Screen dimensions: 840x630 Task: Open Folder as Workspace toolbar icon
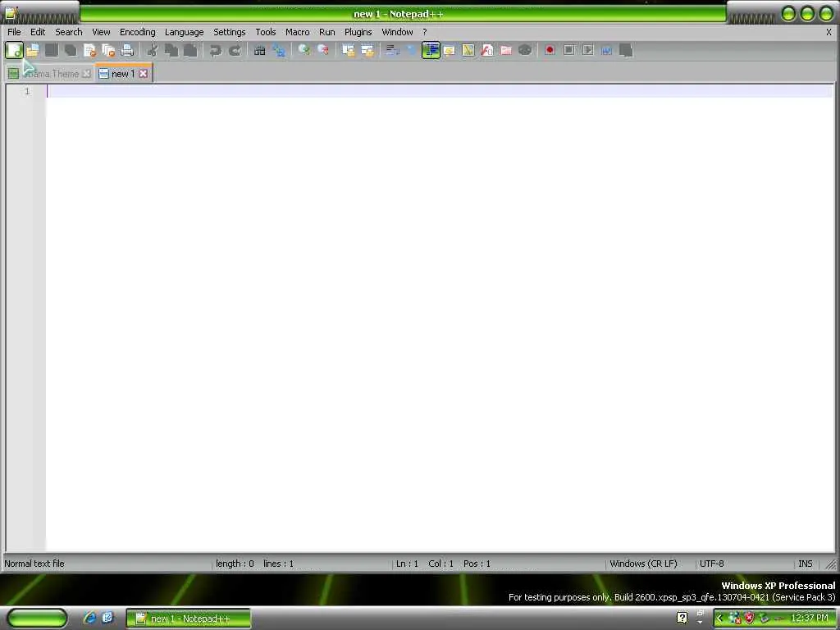505,50
